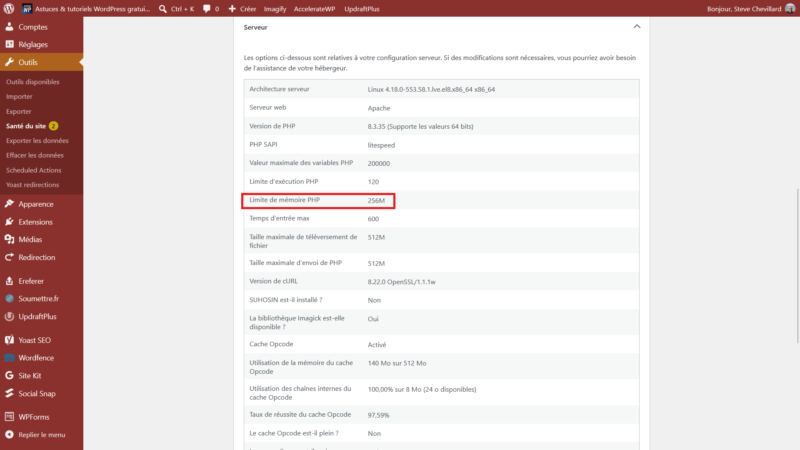Open Redirection menu label
This screenshot has height=450, width=800.
click(x=37, y=257)
